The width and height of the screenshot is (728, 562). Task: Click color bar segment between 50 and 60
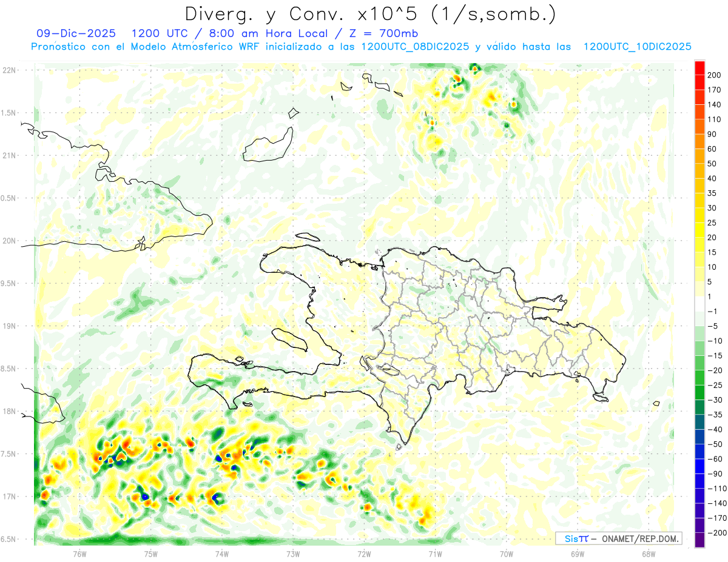tap(699, 156)
